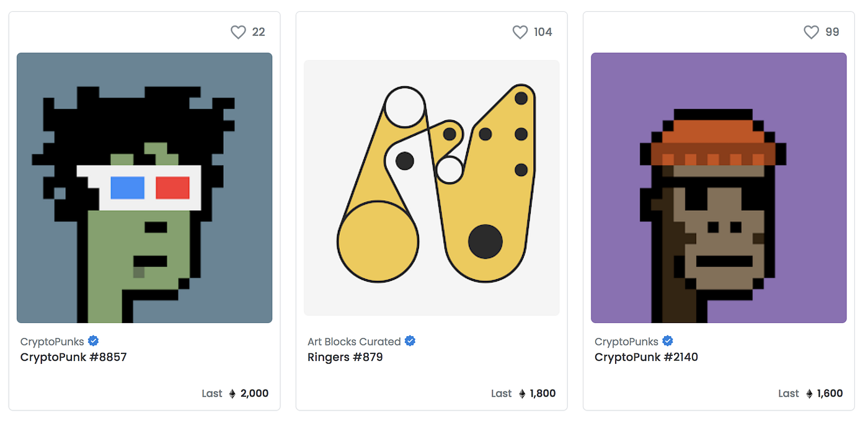Click the verified badge beside Art Blocks Curated
Screen dimensions: 868x421
410,341
